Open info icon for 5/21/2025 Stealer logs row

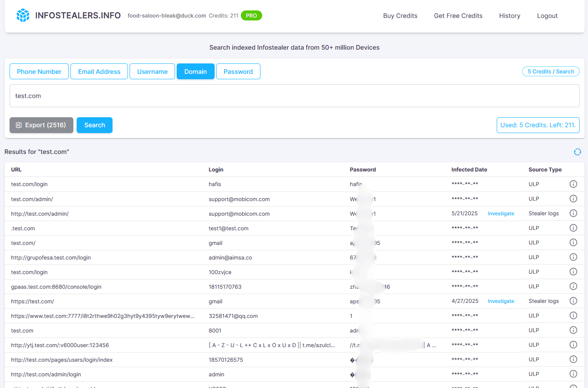(573, 213)
